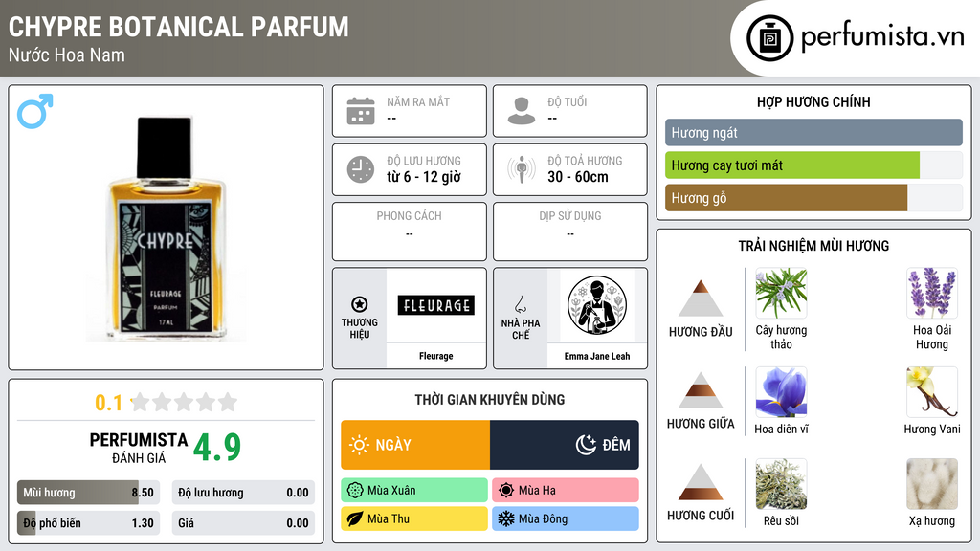Click the nose icon above Nhà pha chế
Screen dimensions: 980x551
click(x=520, y=304)
